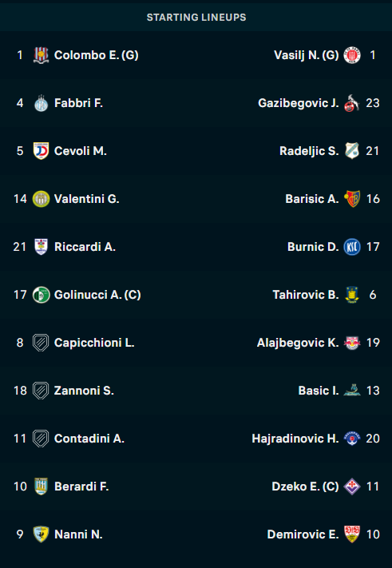392x568 pixels.
Task: Open Berardi F. player page
Action: click(81, 487)
